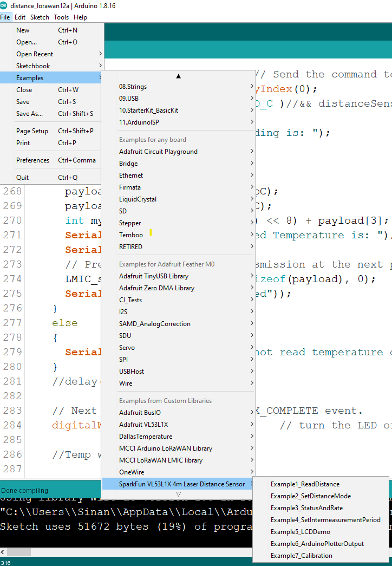Open Preferences from the File menu

tap(32, 160)
